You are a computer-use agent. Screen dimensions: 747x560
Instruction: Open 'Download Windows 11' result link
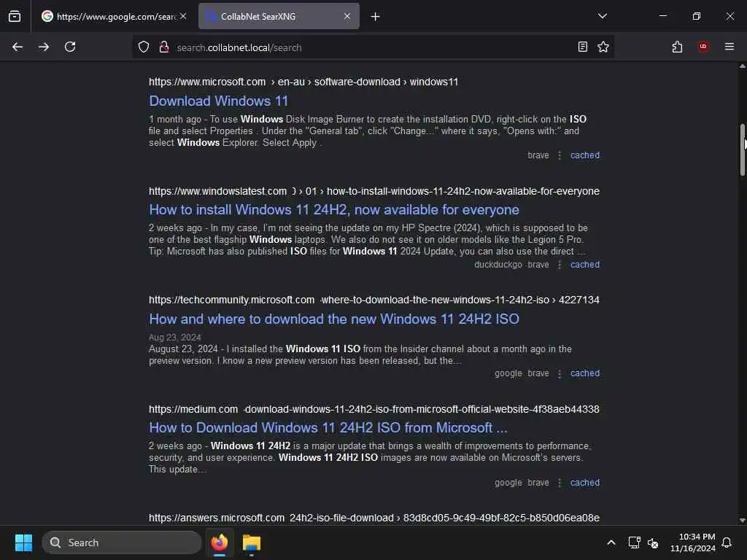219,101
